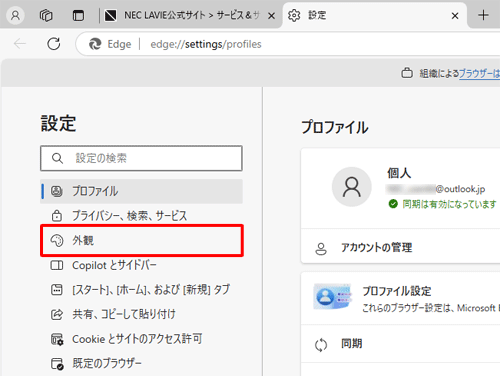This screenshot has width=500, height=376.
Task: Click the briefcase icon in organization banner
Action: 407,73
